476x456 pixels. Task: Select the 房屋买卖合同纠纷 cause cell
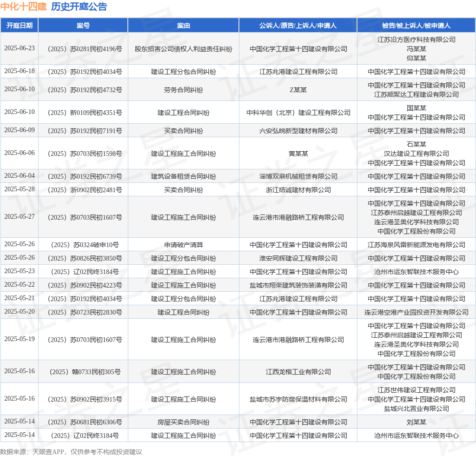tap(183, 422)
